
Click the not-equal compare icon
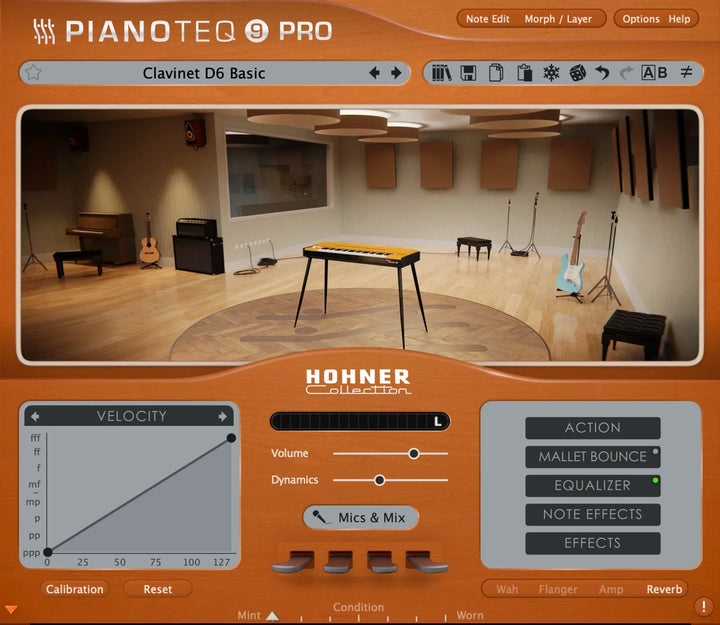click(x=686, y=72)
